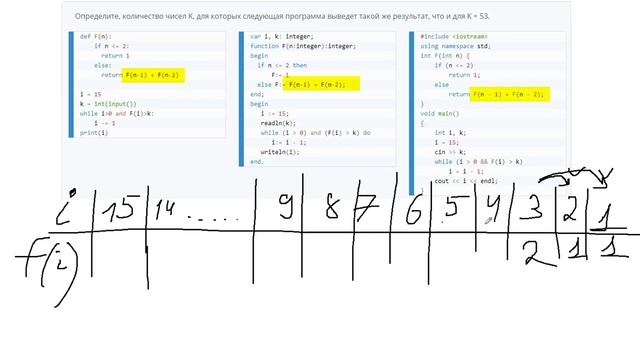Click "return 1;" in the C++ block
The image size is (640, 360).
[x=464, y=75]
